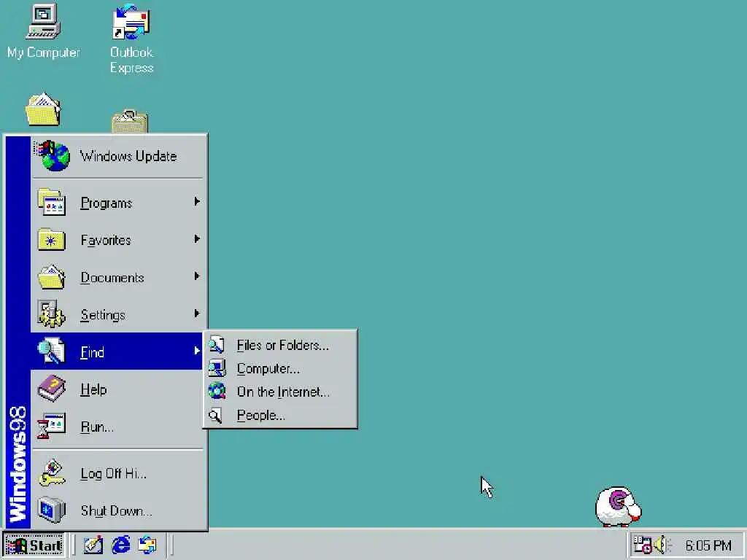Expand the Settings submenu arrow

tap(197, 314)
